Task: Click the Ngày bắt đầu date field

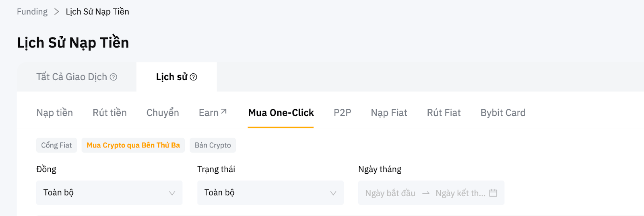Action: coord(390,193)
